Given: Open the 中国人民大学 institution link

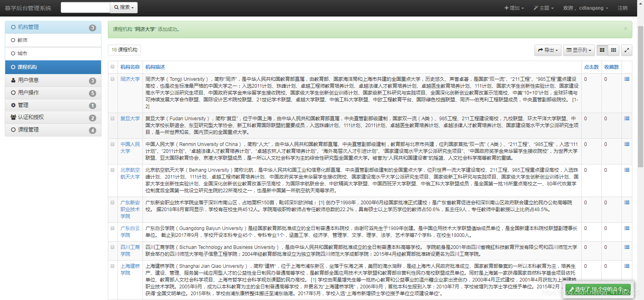Looking at the screenshot, I should click(x=130, y=148).
